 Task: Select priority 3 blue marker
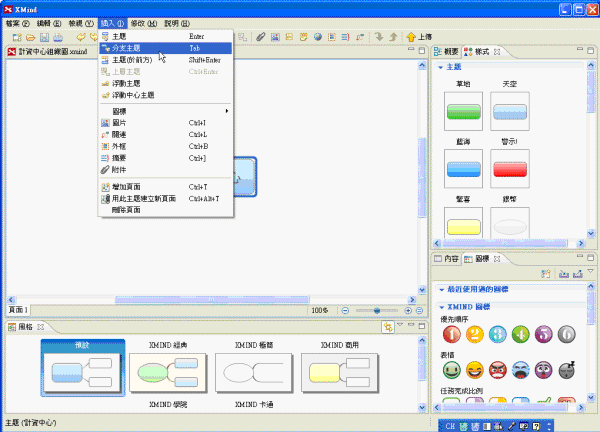[x=497, y=334]
